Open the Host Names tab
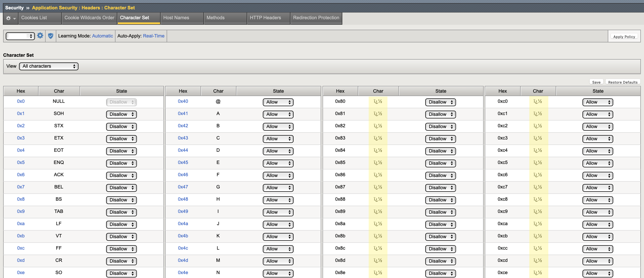Viewport: 644px width, 278px height. (182, 18)
